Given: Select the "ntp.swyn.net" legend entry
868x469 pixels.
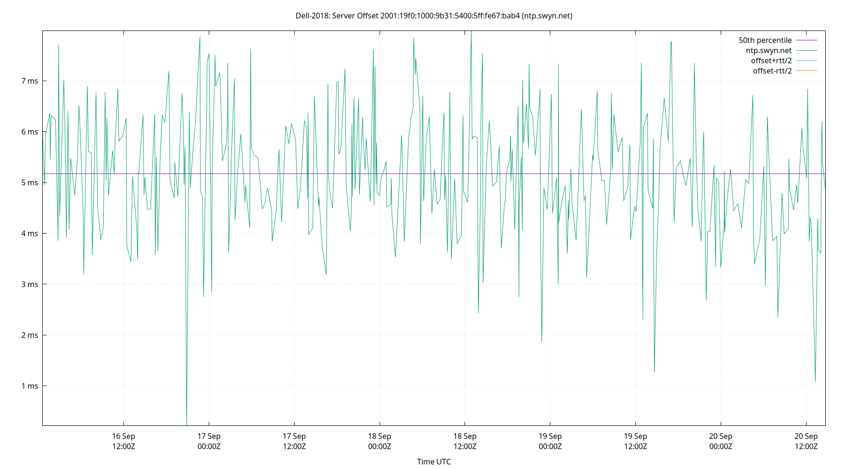Looking at the screenshot, I should click(769, 50).
